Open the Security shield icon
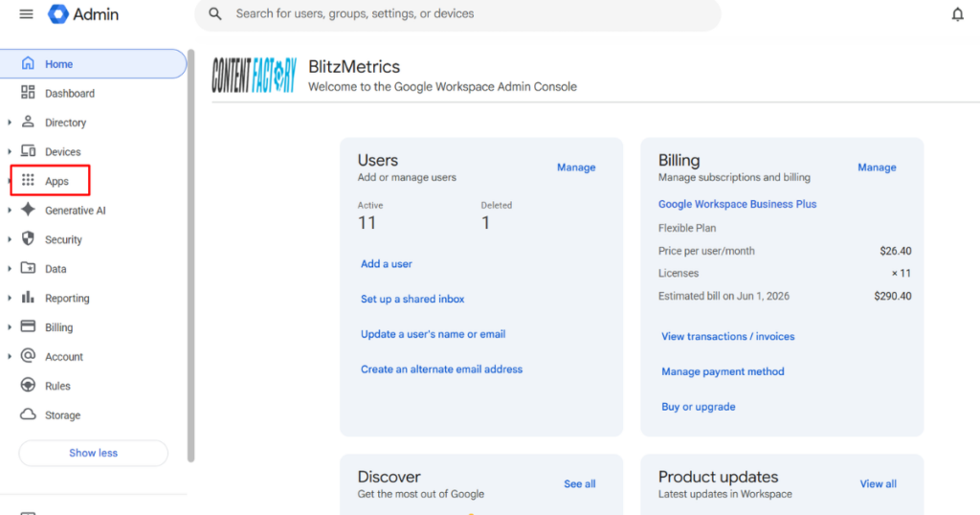 tap(28, 238)
